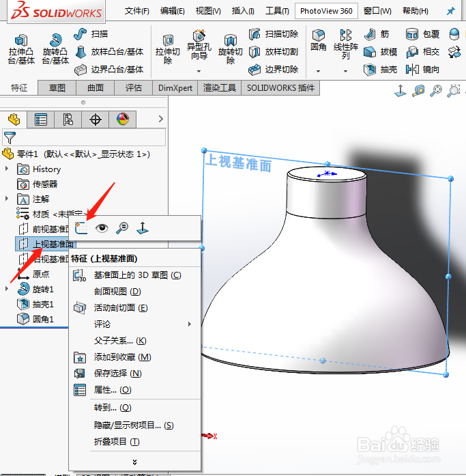Click the sketch icon in context toolbar
466x476 pixels.
[81, 228]
